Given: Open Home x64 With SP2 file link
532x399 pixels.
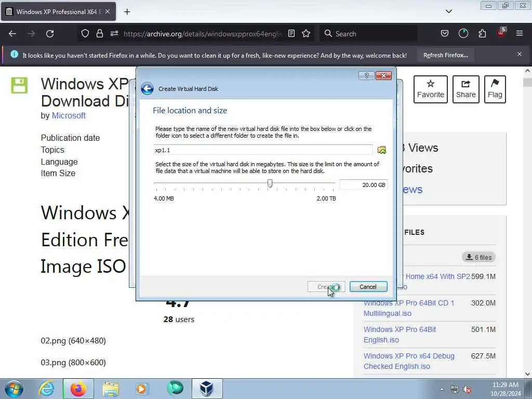Looking at the screenshot, I should pyautogui.click(x=437, y=276).
